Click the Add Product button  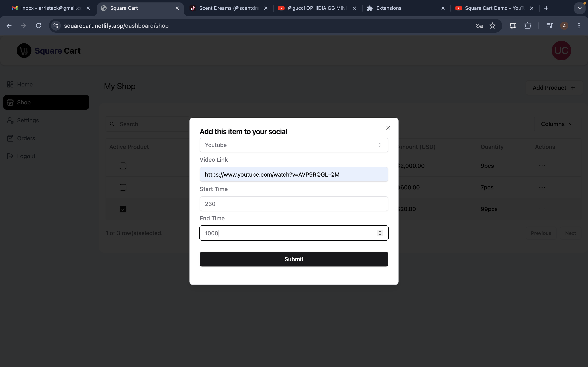point(554,88)
